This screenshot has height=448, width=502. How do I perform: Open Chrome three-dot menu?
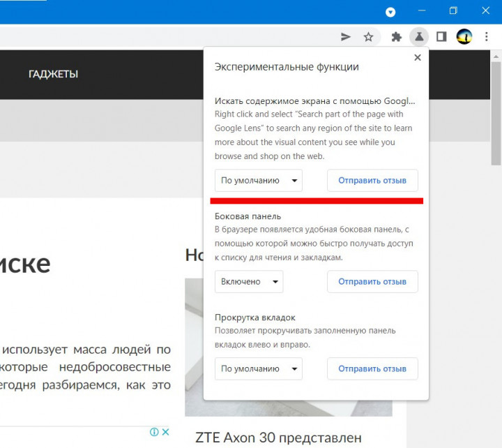tap(487, 36)
